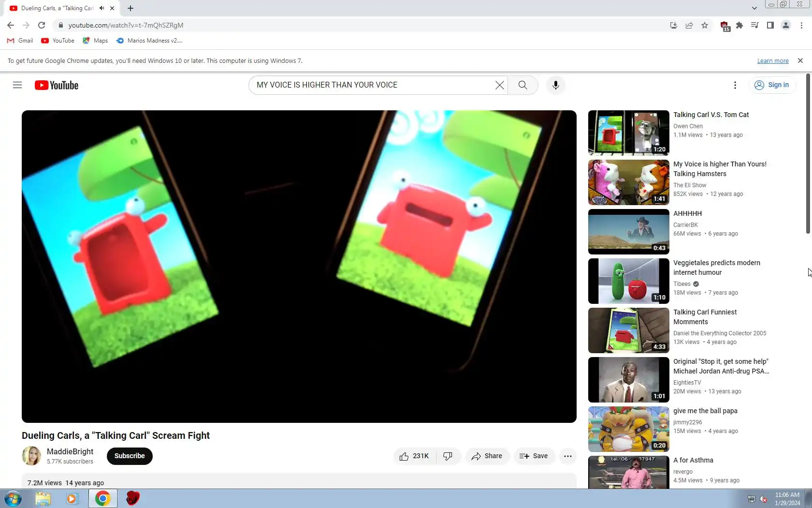Launch Windows Media Player from taskbar
The image size is (812, 508).
(72, 498)
